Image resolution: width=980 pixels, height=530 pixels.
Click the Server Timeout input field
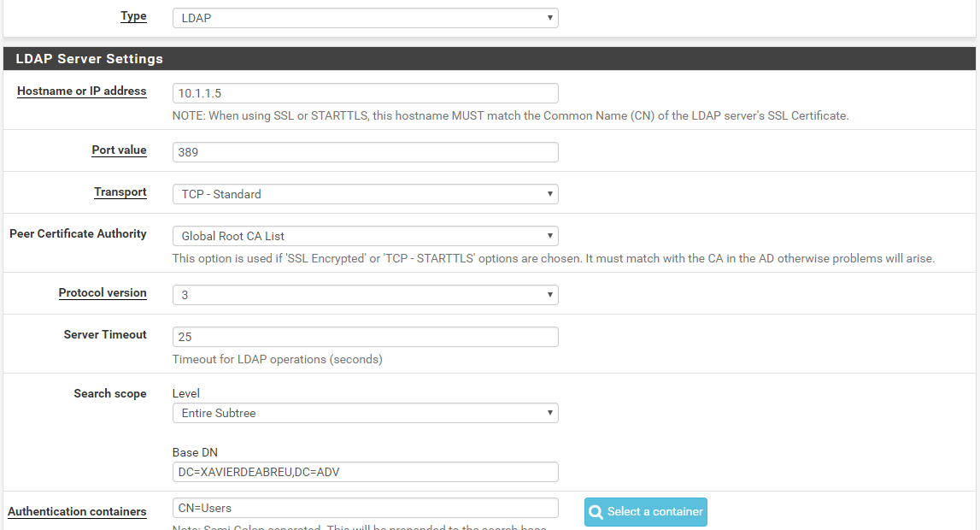tap(365, 337)
